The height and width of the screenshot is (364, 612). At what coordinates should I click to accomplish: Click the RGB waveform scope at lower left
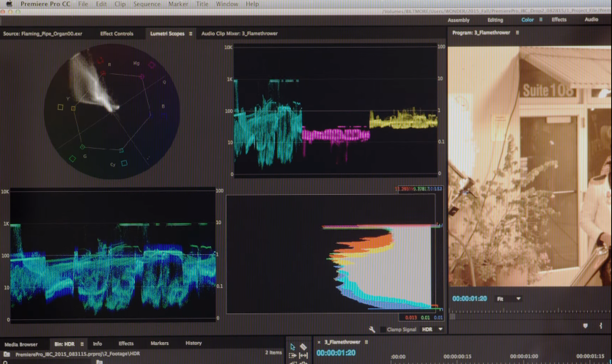pos(113,255)
